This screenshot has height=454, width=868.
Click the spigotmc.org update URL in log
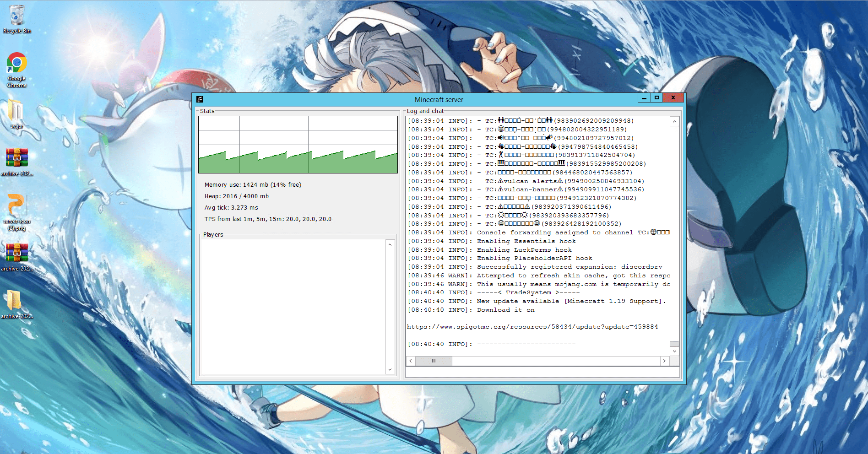[x=532, y=327]
